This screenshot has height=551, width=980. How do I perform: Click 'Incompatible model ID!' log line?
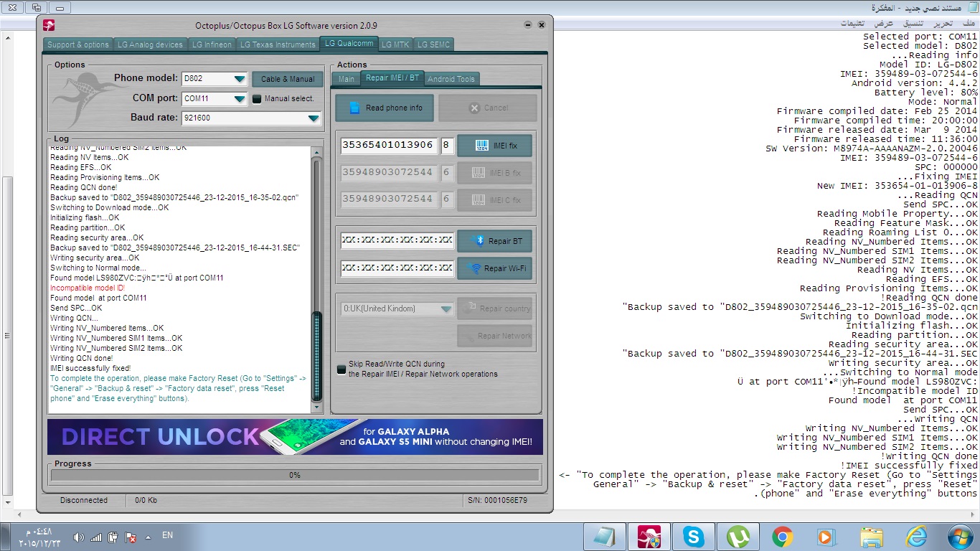coord(88,288)
